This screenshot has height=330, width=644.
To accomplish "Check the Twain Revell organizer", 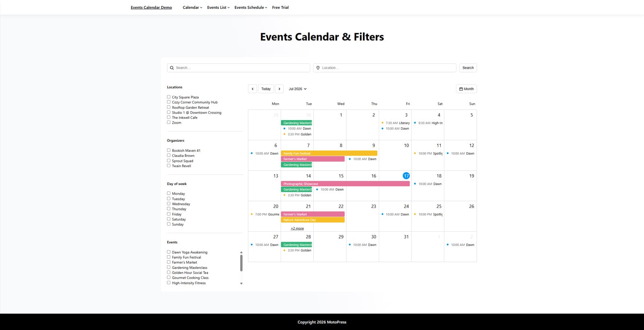I will (169, 166).
